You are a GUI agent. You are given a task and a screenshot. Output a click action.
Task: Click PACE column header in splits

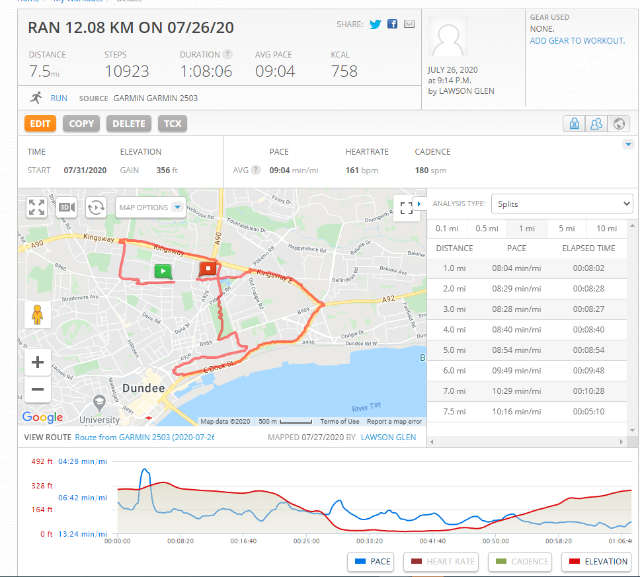point(516,248)
